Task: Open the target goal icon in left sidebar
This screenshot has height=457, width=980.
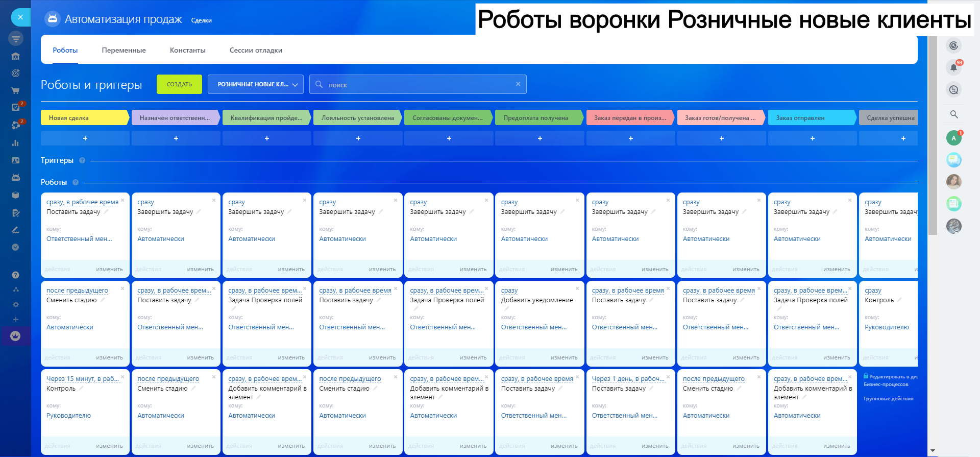Action: (x=16, y=73)
